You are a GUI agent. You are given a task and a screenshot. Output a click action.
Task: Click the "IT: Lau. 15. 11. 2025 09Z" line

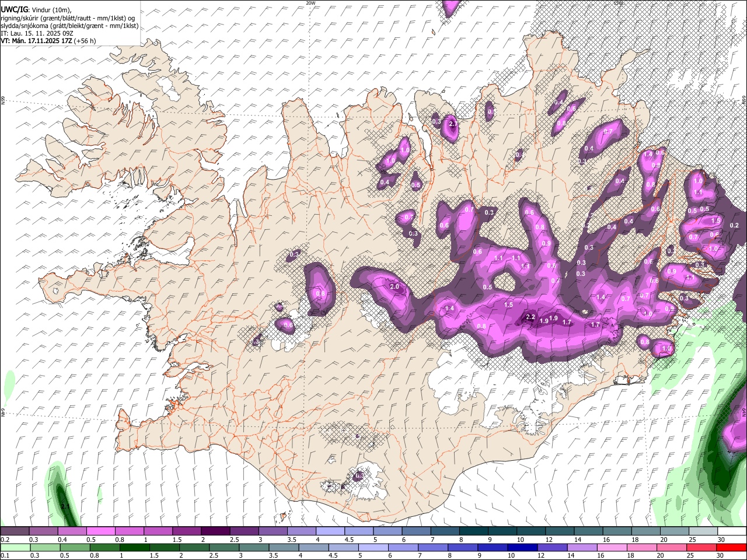pyautogui.click(x=37, y=33)
